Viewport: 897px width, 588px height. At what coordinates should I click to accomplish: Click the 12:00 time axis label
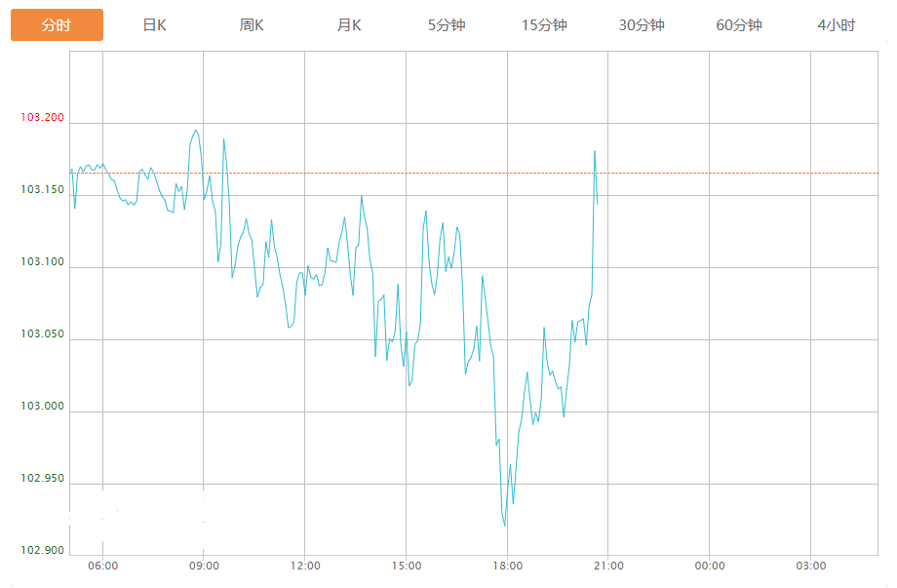304,566
